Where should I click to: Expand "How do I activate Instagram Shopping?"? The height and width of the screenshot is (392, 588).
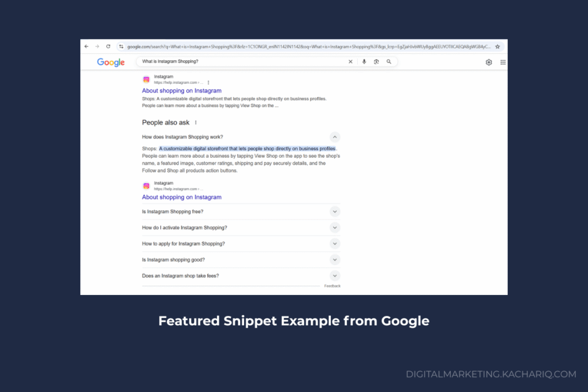tap(335, 228)
